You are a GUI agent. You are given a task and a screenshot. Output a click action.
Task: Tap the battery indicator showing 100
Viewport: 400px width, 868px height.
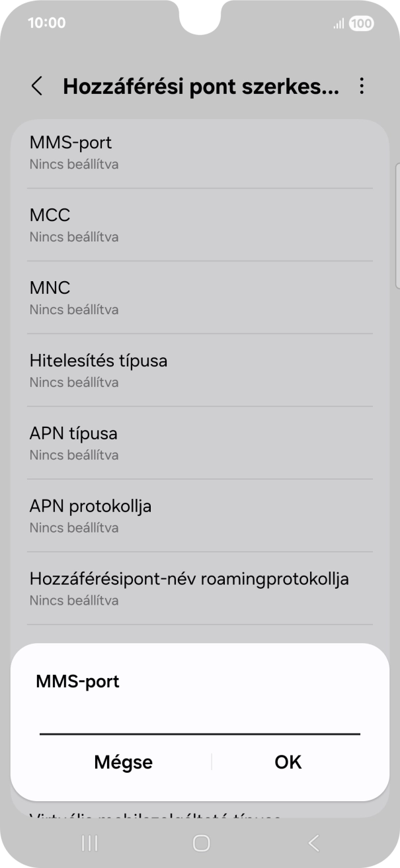360,23
